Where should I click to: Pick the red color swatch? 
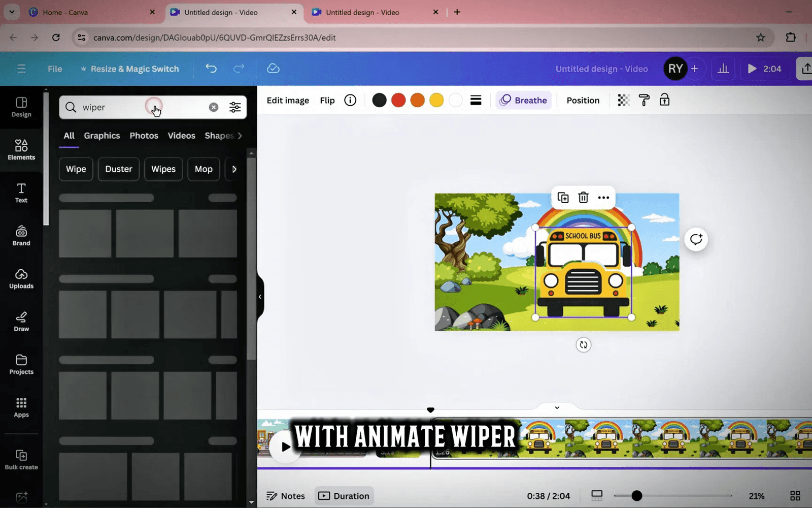point(398,100)
